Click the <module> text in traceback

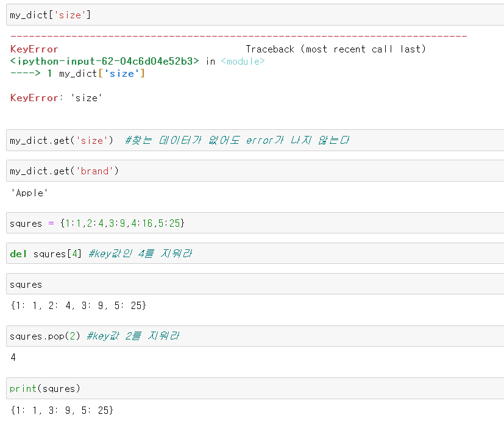(243, 61)
